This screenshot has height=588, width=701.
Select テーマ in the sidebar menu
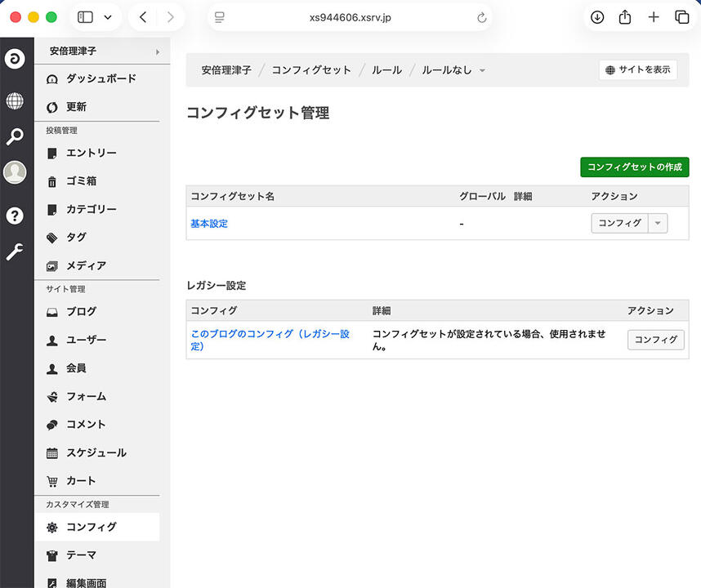(x=82, y=555)
